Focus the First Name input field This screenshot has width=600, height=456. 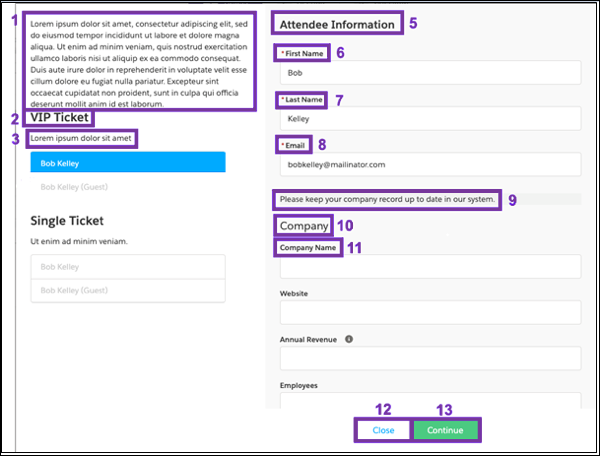(430, 73)
